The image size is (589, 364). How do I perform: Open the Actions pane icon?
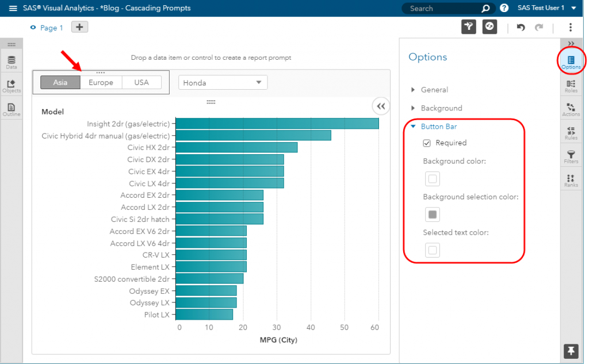(571, 110)
